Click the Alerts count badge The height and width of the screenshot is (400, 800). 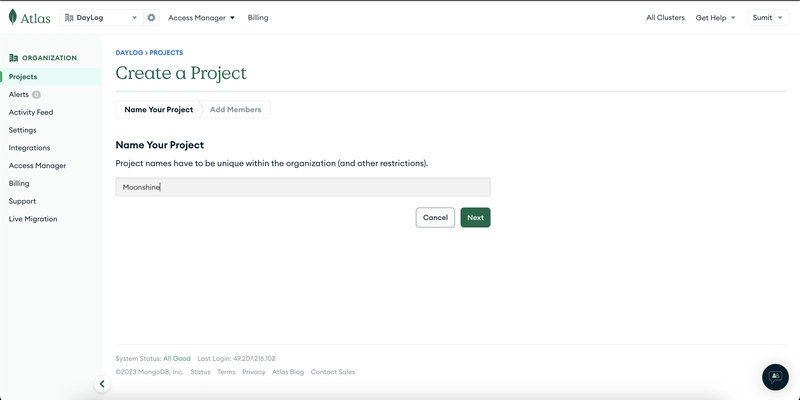pos(36,94)
